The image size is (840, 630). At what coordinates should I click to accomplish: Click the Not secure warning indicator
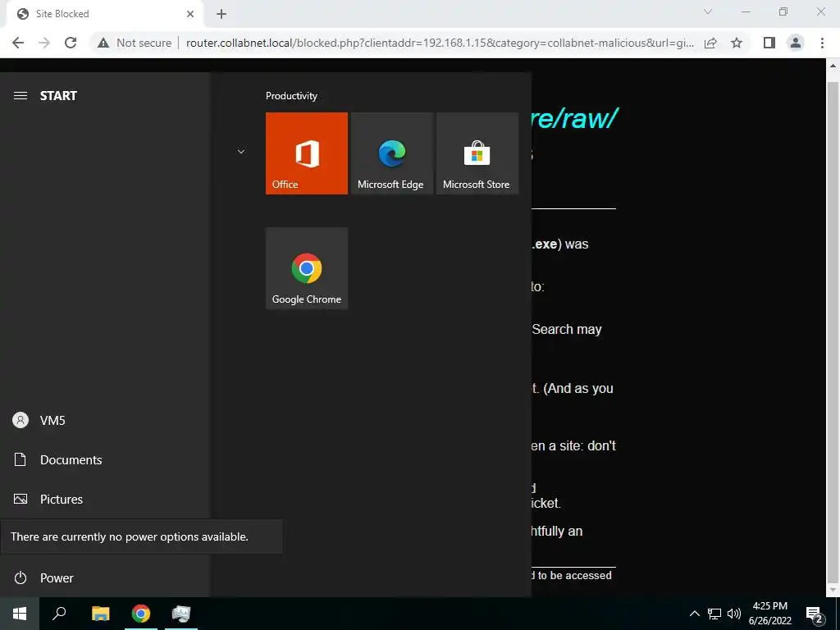[x=135, y=43]
